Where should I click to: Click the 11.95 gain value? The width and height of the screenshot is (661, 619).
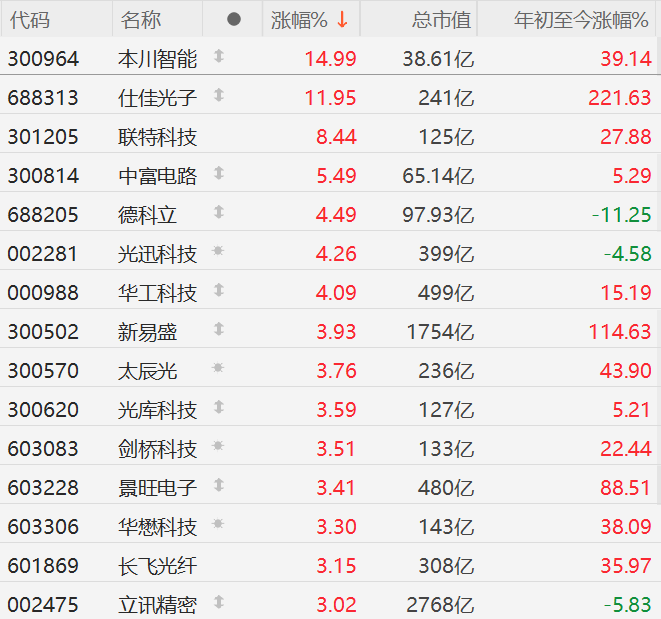point(330,98)
